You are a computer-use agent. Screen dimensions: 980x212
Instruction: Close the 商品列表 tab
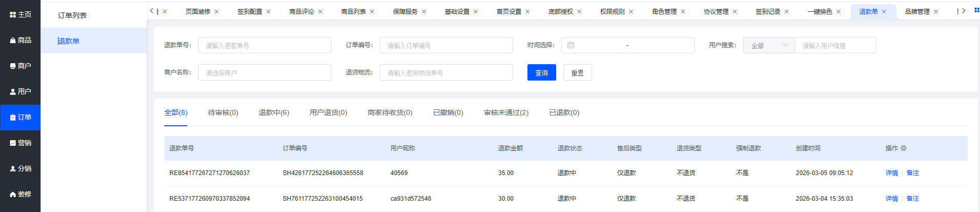(x=372, y=12)
